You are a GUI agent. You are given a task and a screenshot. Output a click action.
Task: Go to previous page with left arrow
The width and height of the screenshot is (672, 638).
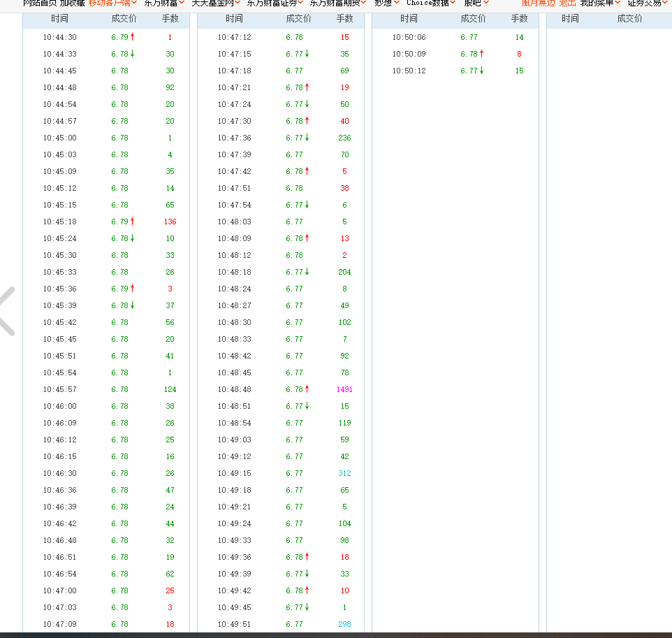pyautogui.click(x=7, y=311)
